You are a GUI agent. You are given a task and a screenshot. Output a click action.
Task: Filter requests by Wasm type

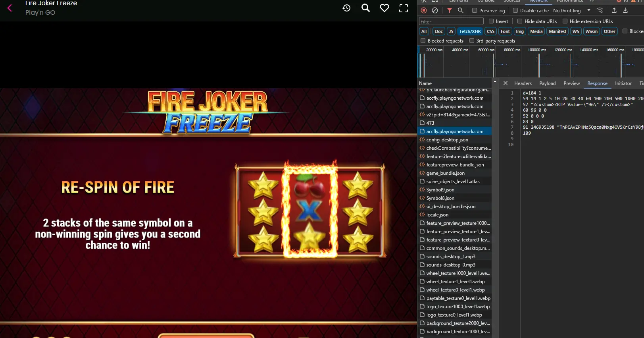[x=591, y=31]
